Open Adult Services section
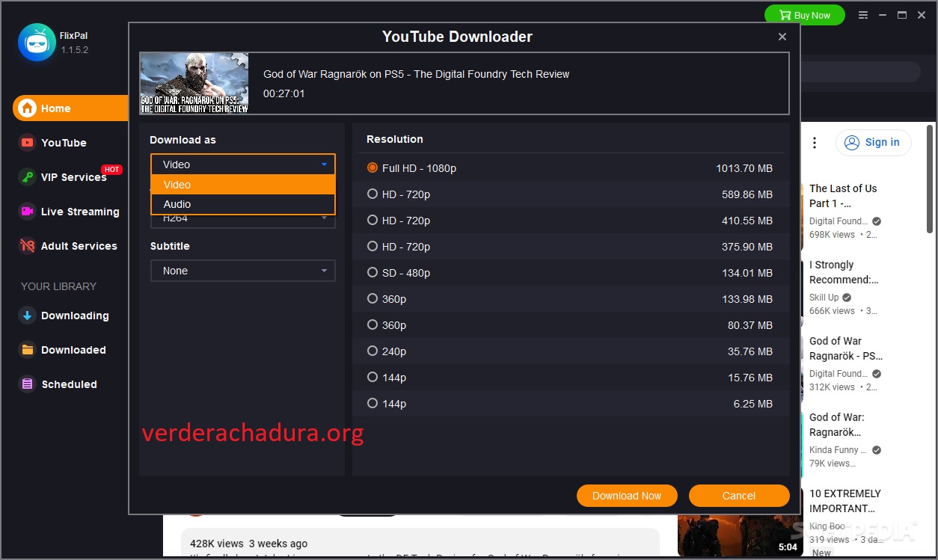 pos(79,246)
